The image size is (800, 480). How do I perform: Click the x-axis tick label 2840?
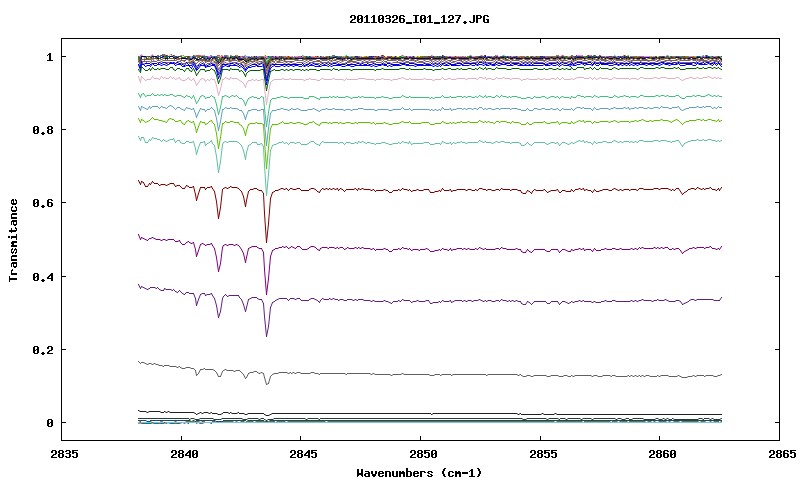point(184,454)
